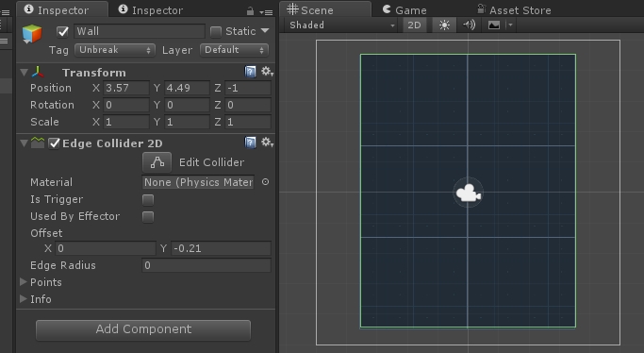Enable the Is Trigger checkbox
644x353 pixels.
(x=148, y=200)
